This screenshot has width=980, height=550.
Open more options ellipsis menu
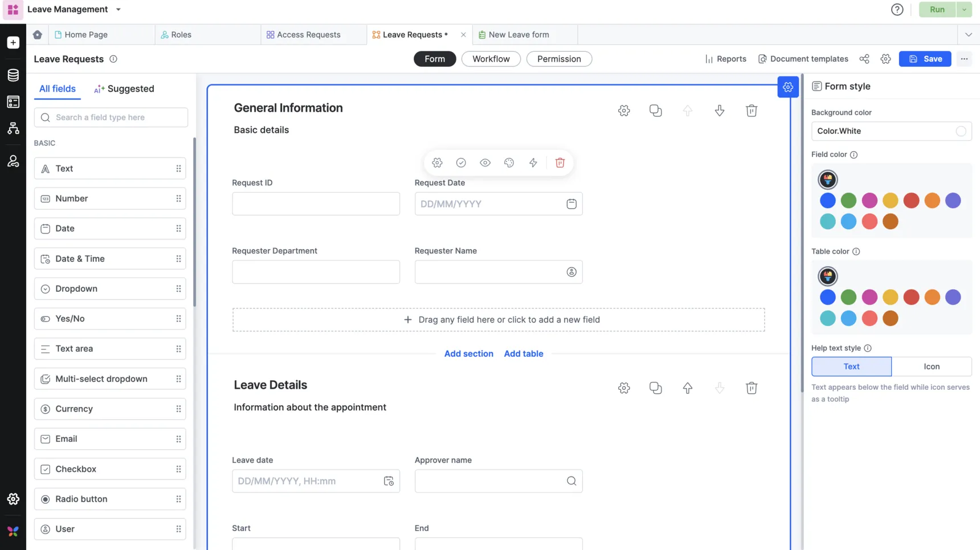click(x=964, y=59)
